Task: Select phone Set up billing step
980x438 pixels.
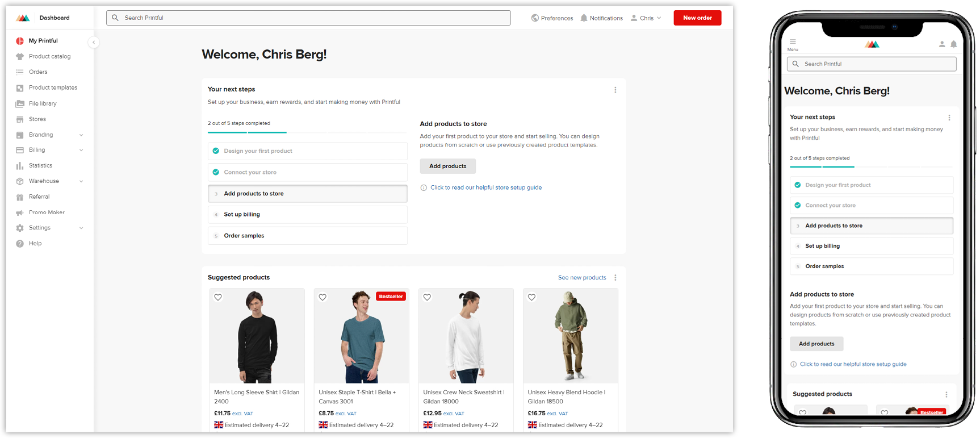Action: 872,246
